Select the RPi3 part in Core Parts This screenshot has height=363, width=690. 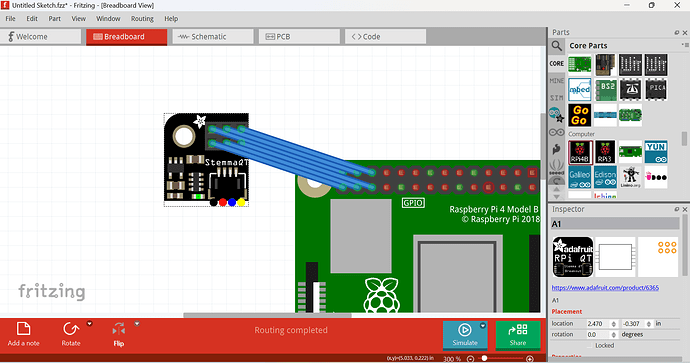tap(605, 152)
